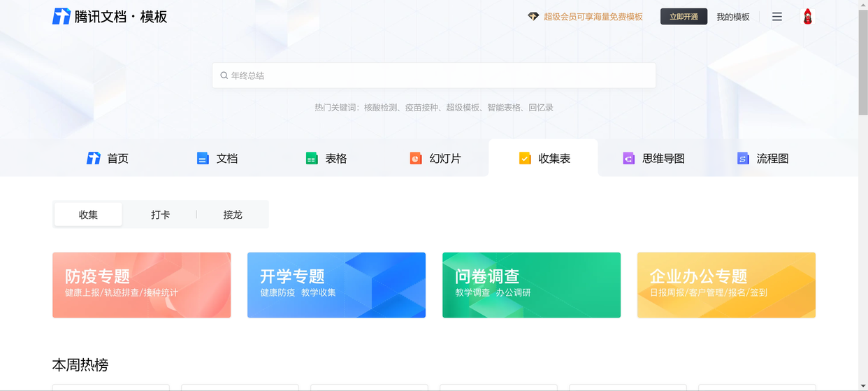
Task: Click the Tencent Docs logo icon
Action: (62, 16)
